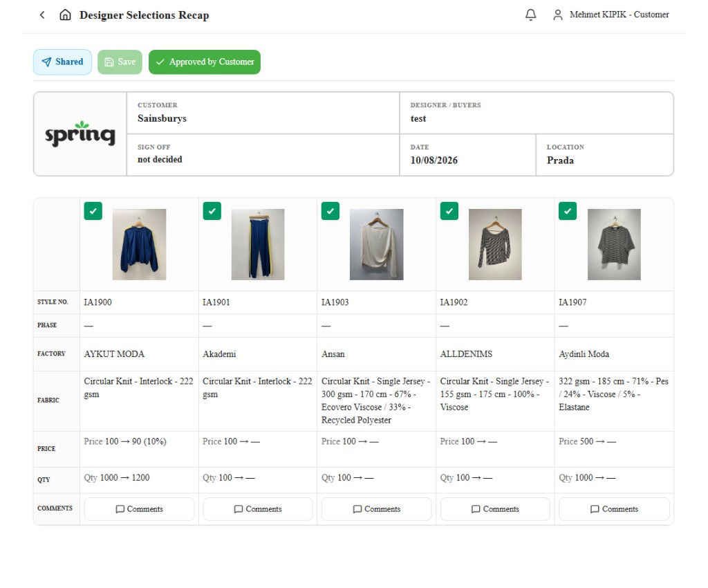The height and width of the screenshot is (588, 708).
Task: Open the home icon
Action: coord(65,15)
